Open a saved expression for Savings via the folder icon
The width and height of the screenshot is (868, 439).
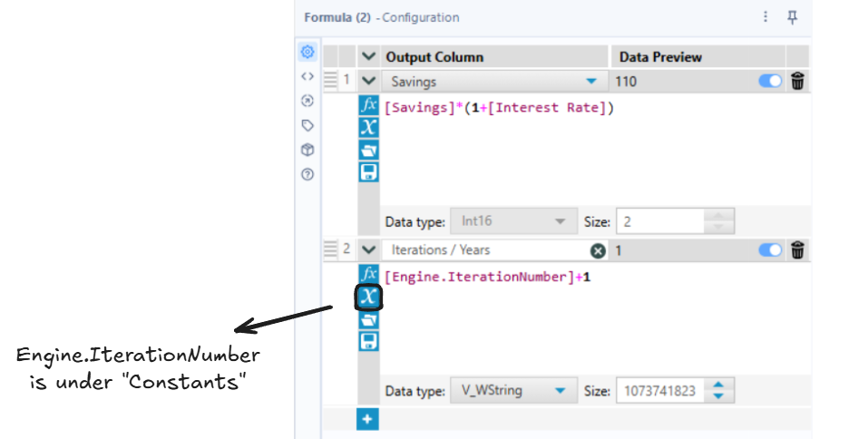368,150
